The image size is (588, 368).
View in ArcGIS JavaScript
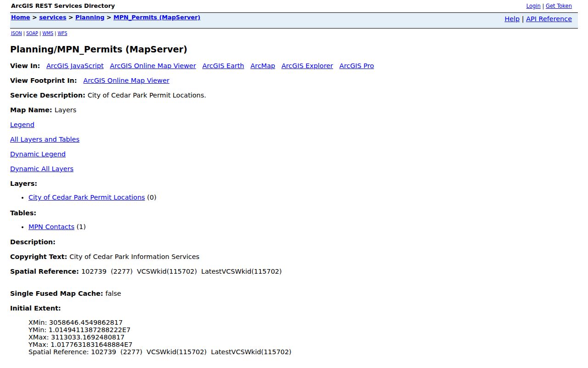point(75,66)
